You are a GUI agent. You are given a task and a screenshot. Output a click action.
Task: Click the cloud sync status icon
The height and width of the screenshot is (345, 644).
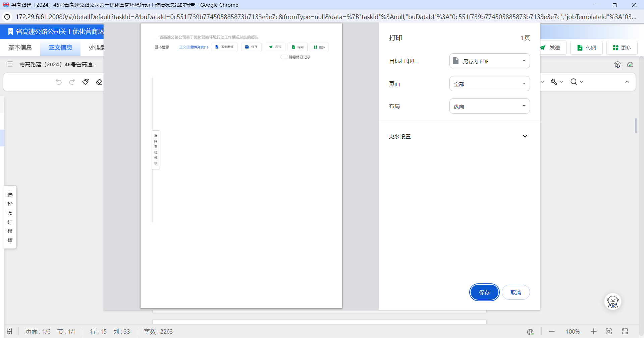pos(630,65)
